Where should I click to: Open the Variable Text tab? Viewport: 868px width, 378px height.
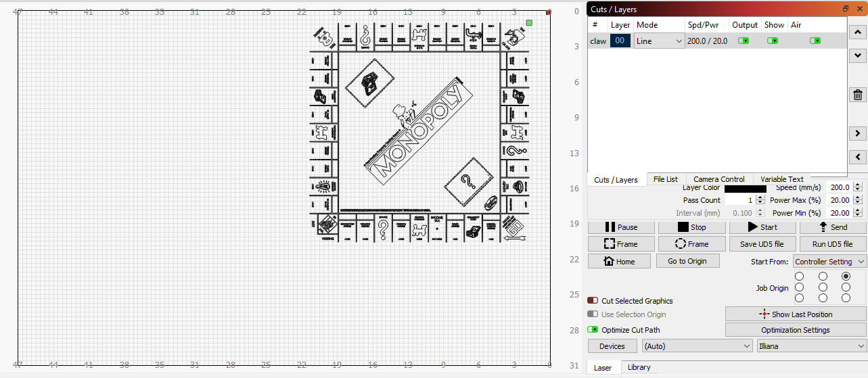pos(782,179)
